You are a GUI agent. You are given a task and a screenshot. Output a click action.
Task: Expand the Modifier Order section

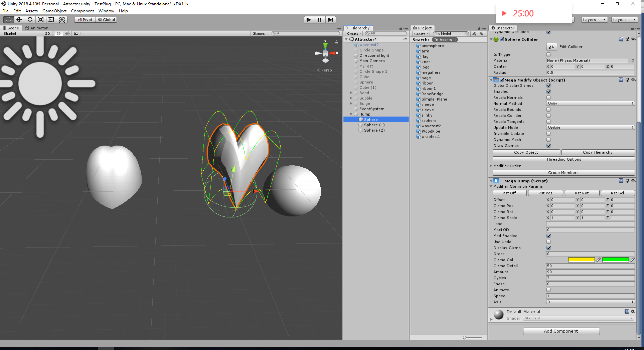point(491,166)
